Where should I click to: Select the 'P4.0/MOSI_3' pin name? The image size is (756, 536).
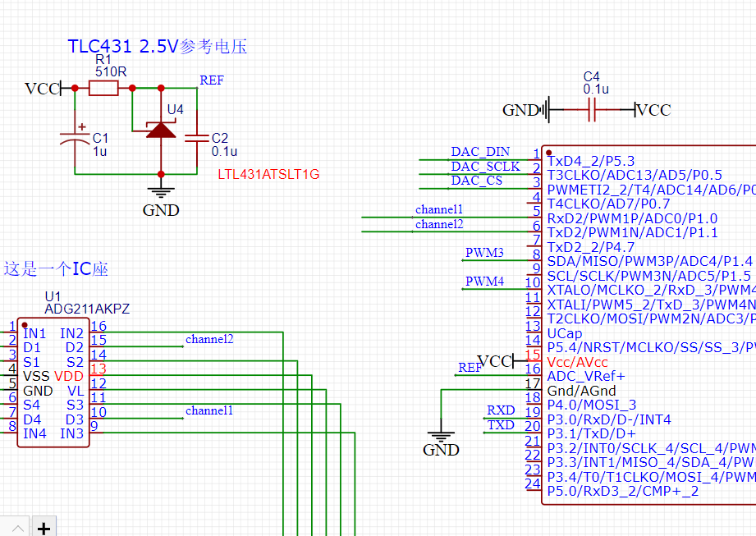(592, 405)
